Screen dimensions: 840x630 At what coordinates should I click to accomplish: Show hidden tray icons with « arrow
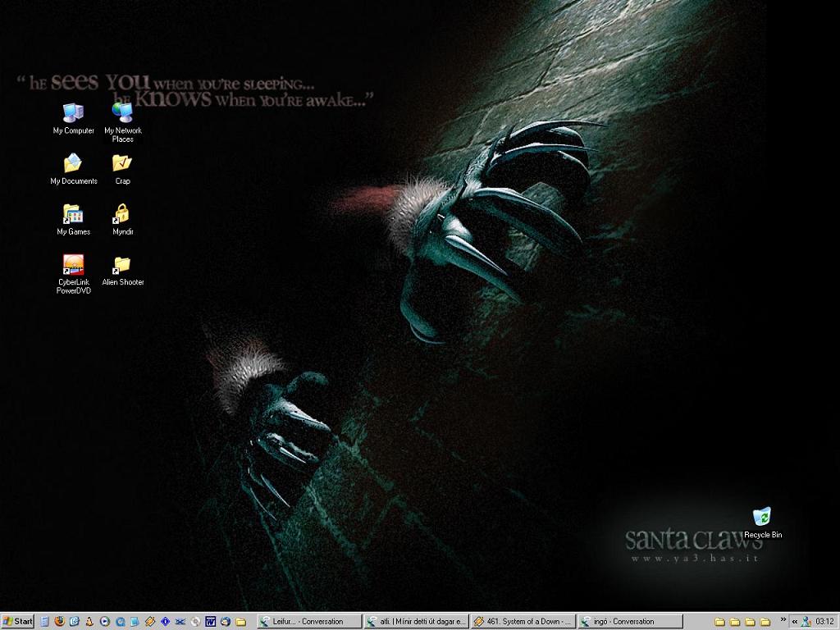pyautogui.click(x=795, y=622)
